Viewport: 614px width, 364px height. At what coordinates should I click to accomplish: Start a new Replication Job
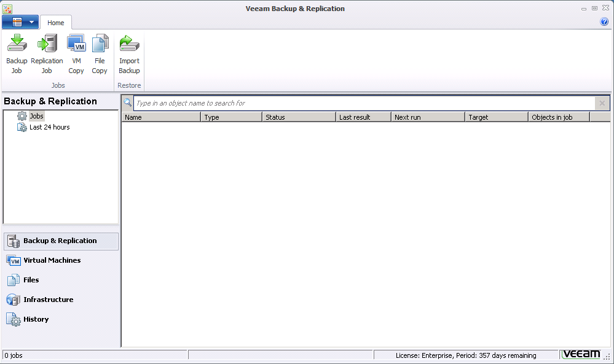click(47, 54)
